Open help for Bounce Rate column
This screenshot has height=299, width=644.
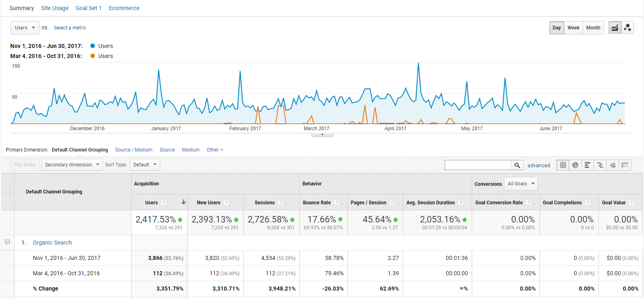[x=337, y=203]
